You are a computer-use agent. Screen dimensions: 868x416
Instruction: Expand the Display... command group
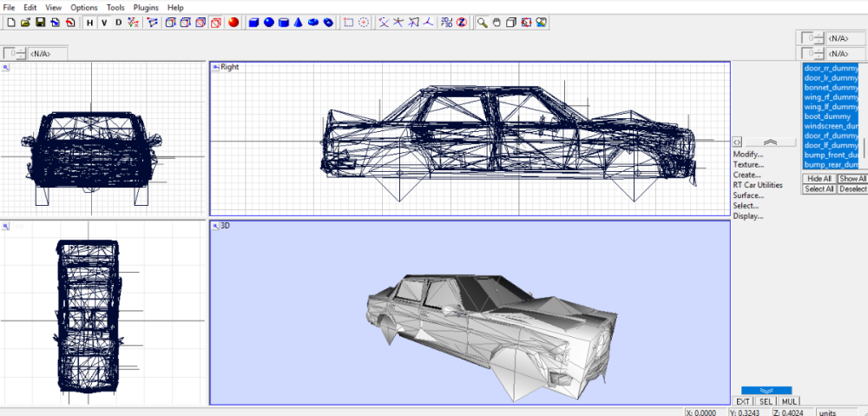tap(748, 216)
